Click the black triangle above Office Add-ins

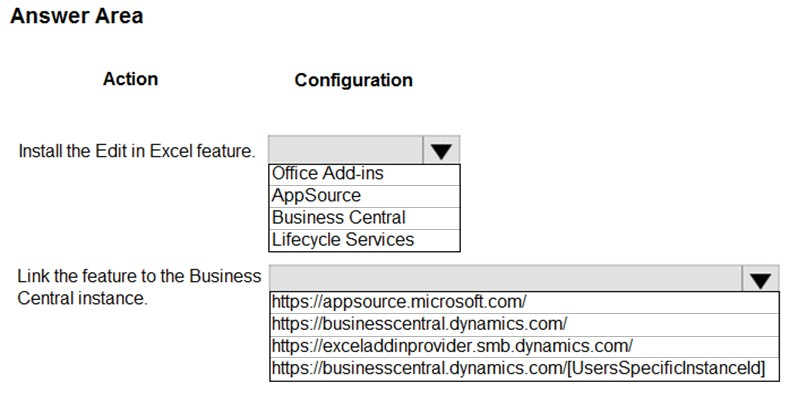(x=441, y=151)
